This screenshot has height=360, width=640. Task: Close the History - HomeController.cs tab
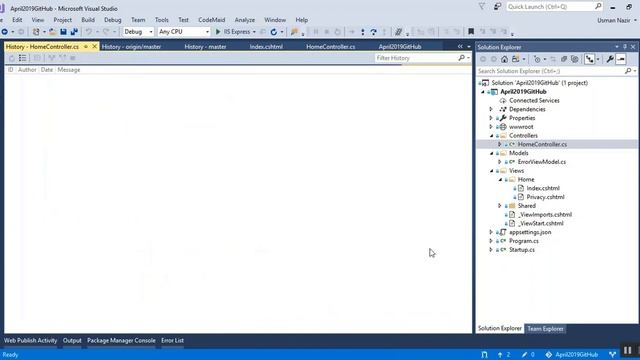pyautogui.click(x=95, y=47)
